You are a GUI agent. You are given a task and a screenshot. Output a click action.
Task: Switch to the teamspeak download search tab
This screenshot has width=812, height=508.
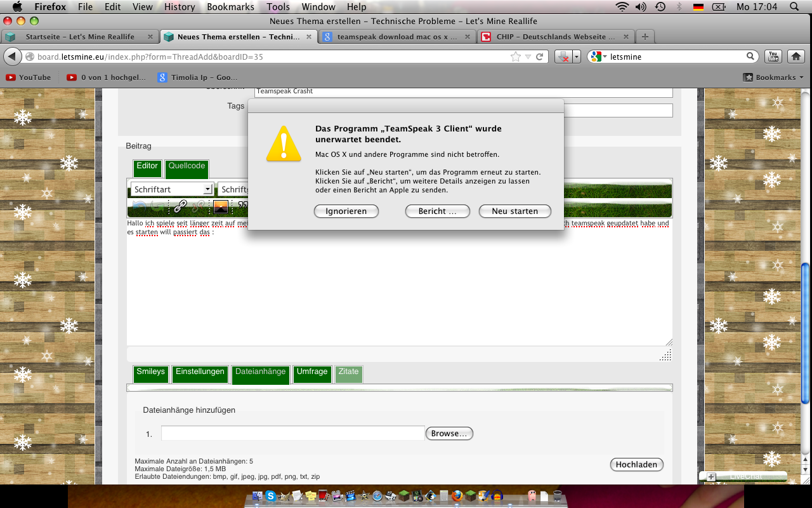397,37
